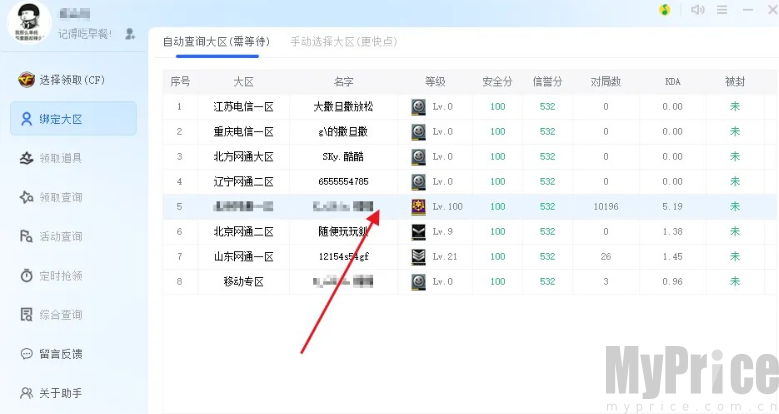Minimize the window
This screenshot has height=414, width=779.
point(748,9)
